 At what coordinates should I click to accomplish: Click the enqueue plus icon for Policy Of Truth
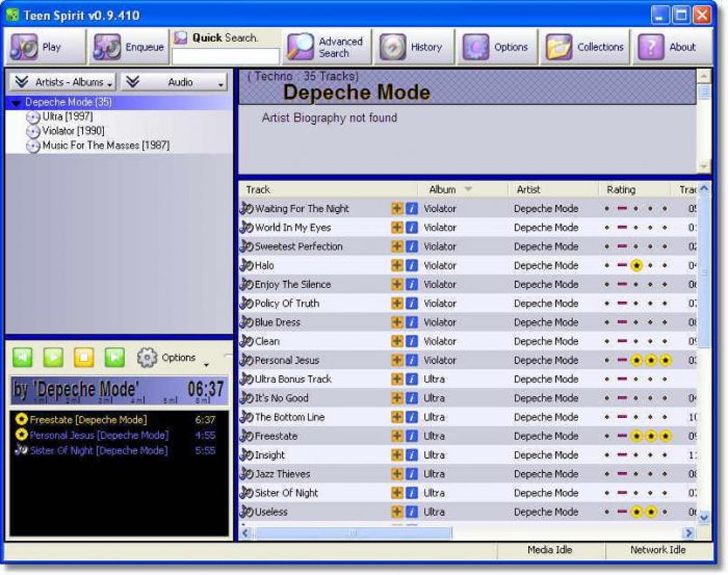pyautogui.click(x=397, y=303)
